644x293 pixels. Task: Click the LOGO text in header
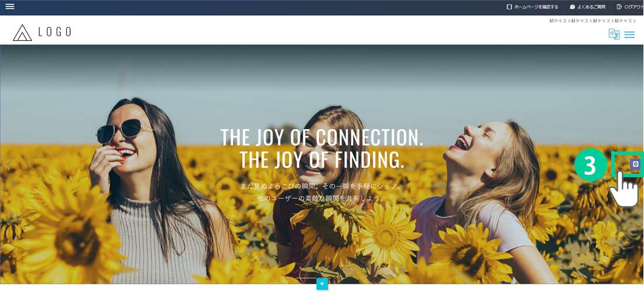[x=54, y=32]
